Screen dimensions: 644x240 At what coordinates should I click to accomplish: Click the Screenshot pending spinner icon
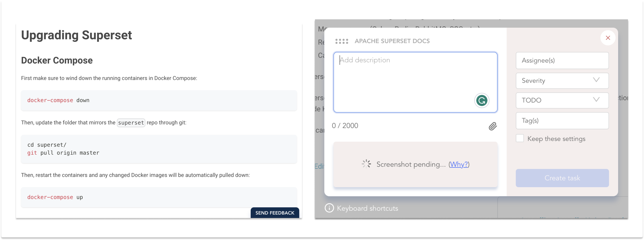pyautogui.click(x=366, y=164)
